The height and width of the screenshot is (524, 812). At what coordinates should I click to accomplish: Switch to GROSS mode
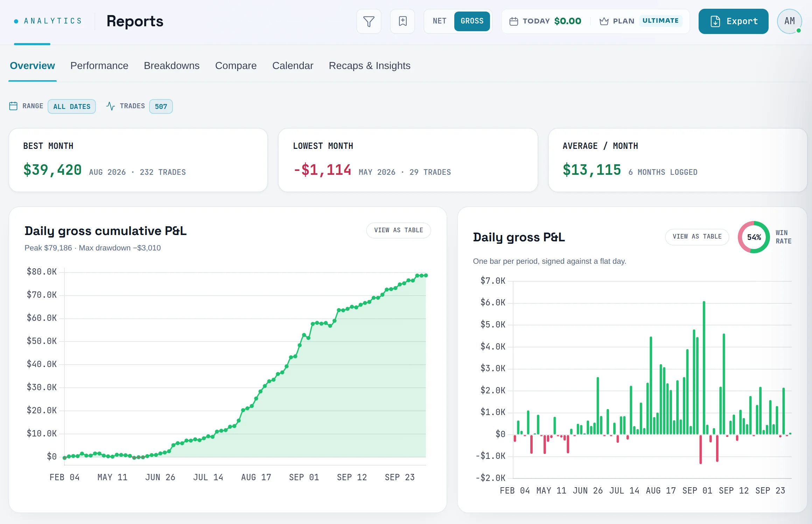472,21
